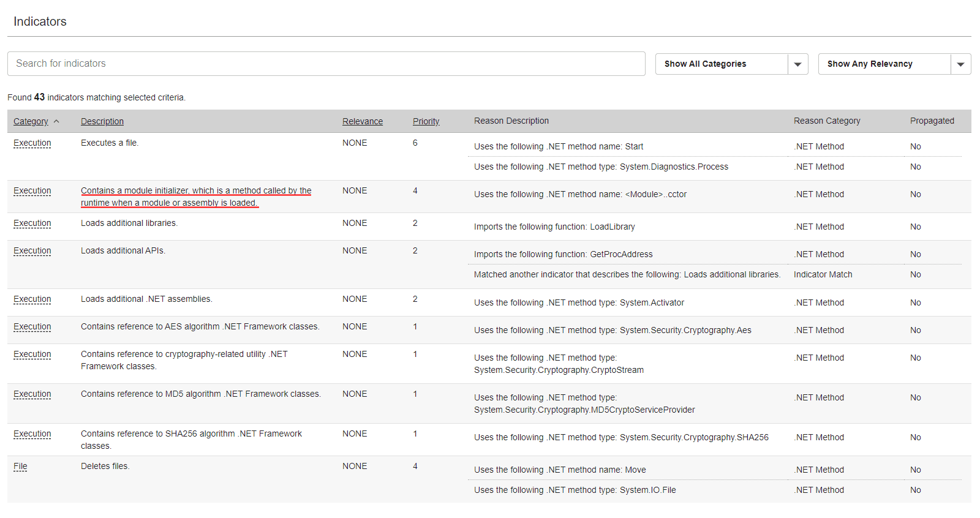Select Execution link beside .NET assemblies row
The height and width of the screenshot is (518, 980).
pyautogui.click(x=32, y=299)
